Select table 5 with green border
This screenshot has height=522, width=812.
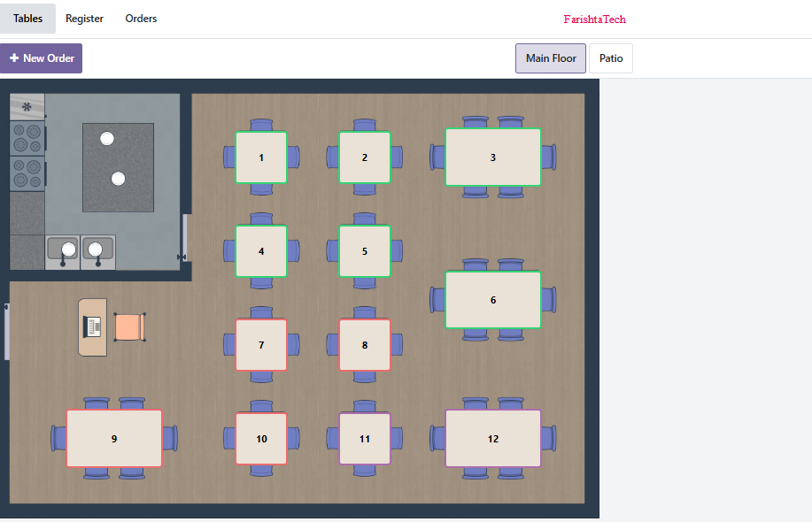(x=365, y=251)
